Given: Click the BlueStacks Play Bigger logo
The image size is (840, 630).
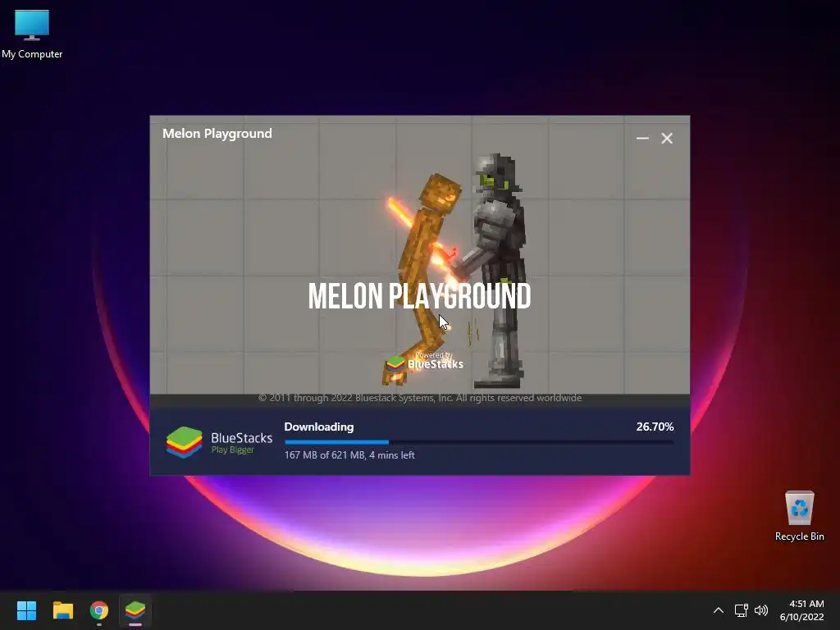Looking at the screenshot, I should [x=219, y=442].
